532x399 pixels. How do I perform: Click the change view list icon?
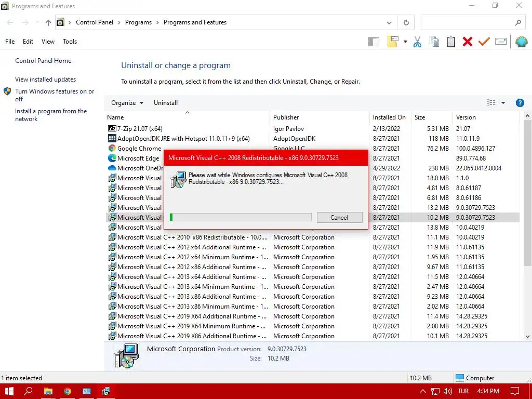490,103
